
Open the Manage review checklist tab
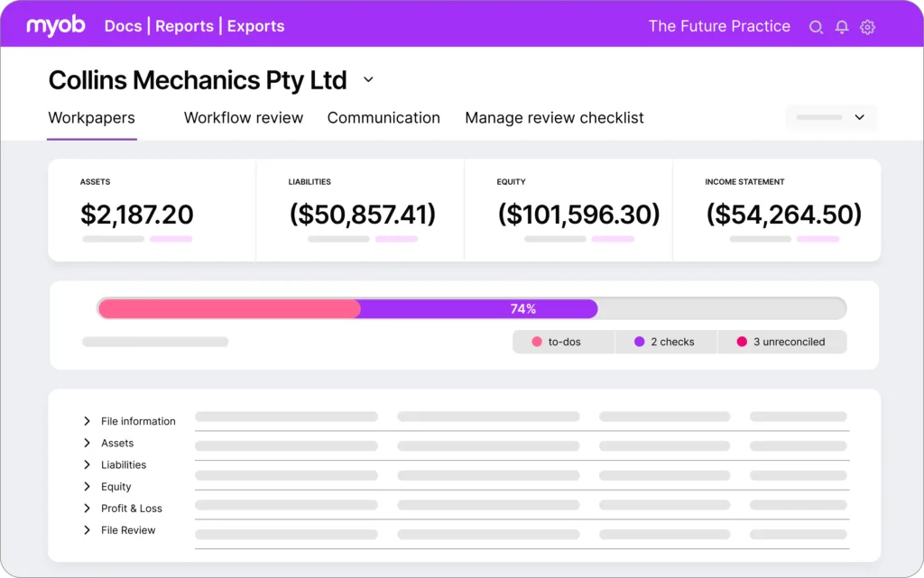(554, 118)
